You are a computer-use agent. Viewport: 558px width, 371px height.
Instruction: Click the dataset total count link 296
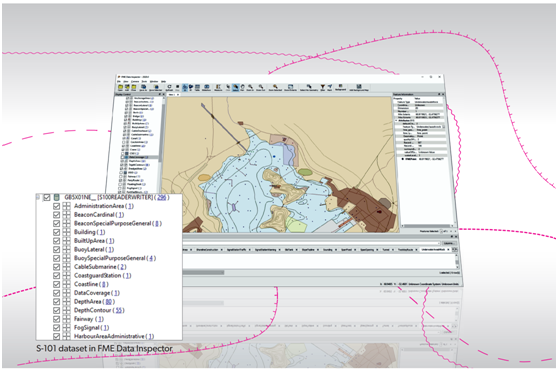(x=162, y=197)
